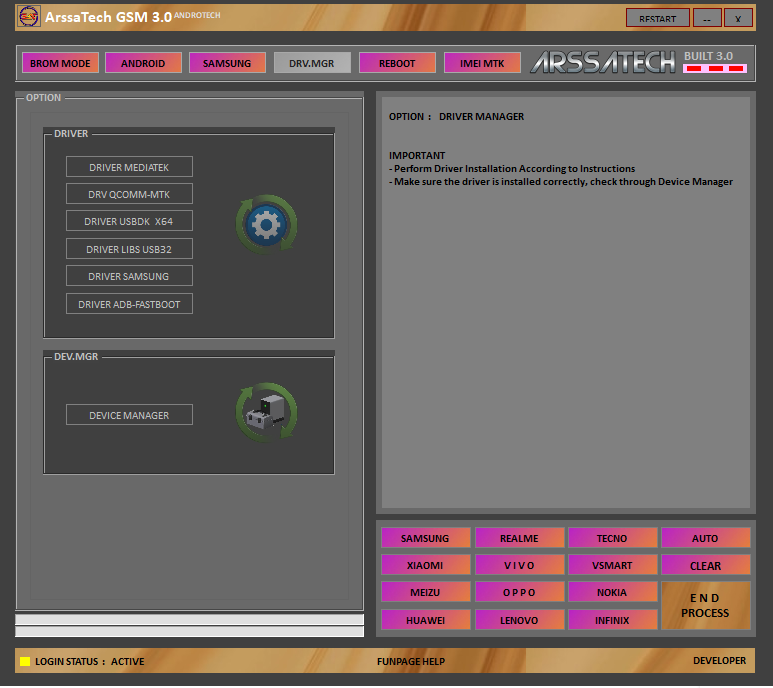Click the 'BUILT 3.0' label
The width and height of the screenshot is (773, 688).
coord(708,56)
